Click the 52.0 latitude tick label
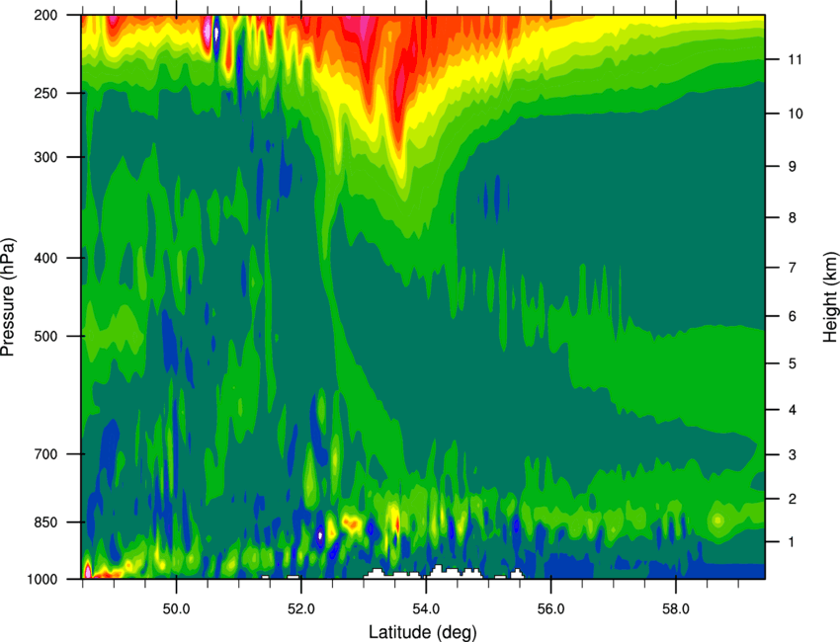This screenshot has width=840, height=642. pos(301,609)
